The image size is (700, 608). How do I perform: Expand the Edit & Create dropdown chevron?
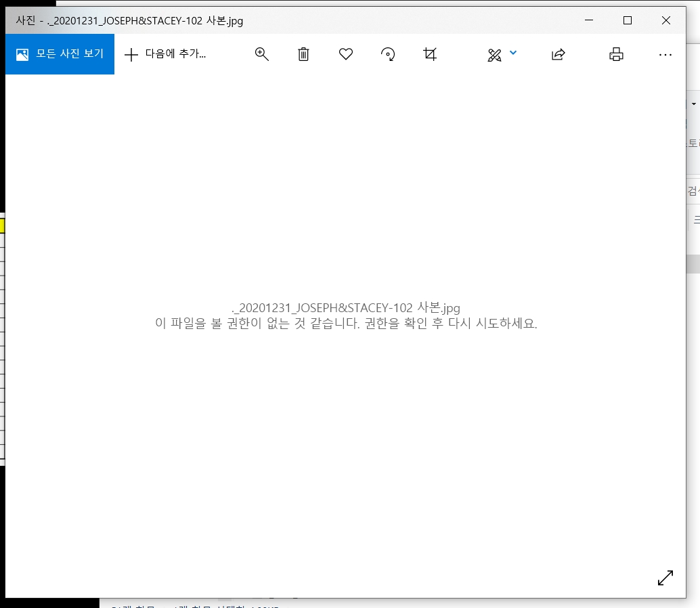(513, 53)
